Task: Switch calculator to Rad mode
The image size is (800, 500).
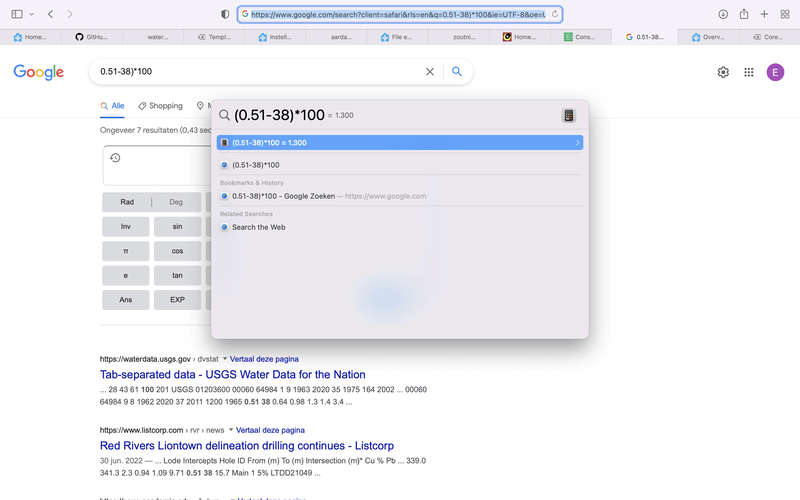Action: 127,202
